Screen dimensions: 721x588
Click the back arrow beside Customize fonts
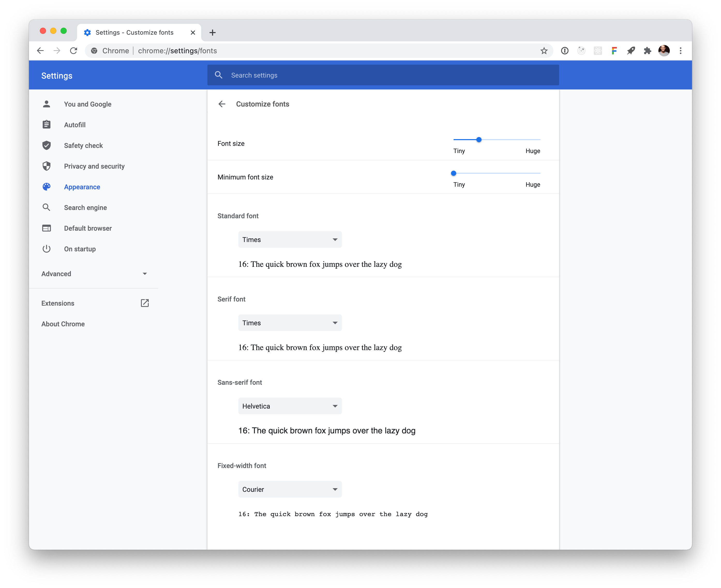click(x=222, y=104)
